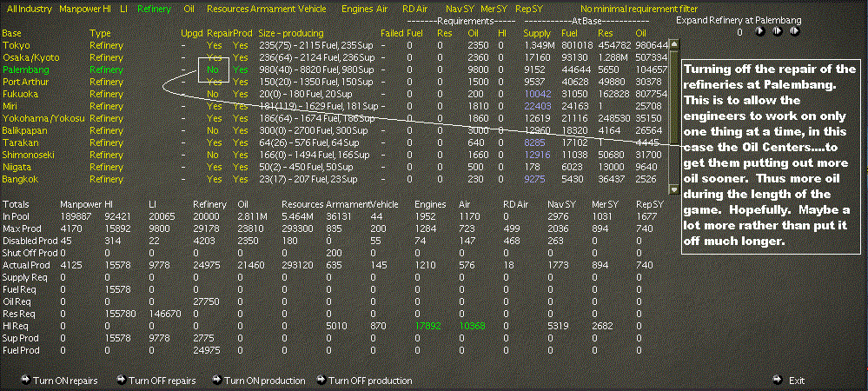Select the RD Air filter tab
Viewport: 868px width, 391px height.
(x=415, y=9)
